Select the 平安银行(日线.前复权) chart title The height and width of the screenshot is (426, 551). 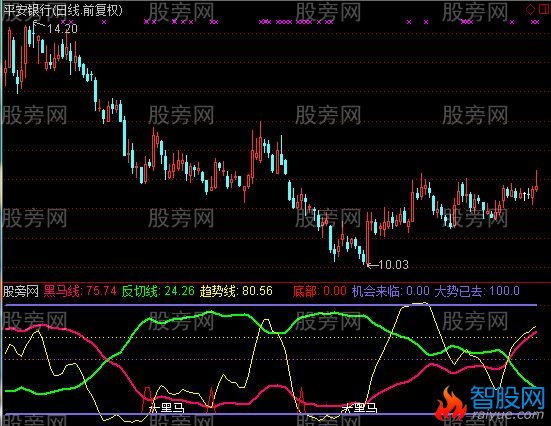coord(63,10)
